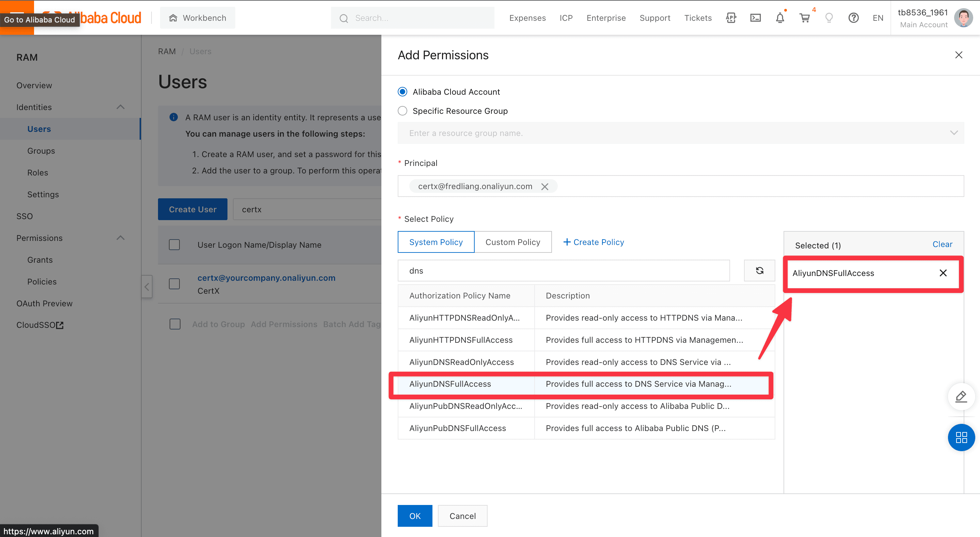Open the shopping cart icon
This screenshot has width=980, height=537.
pos(805,18)
